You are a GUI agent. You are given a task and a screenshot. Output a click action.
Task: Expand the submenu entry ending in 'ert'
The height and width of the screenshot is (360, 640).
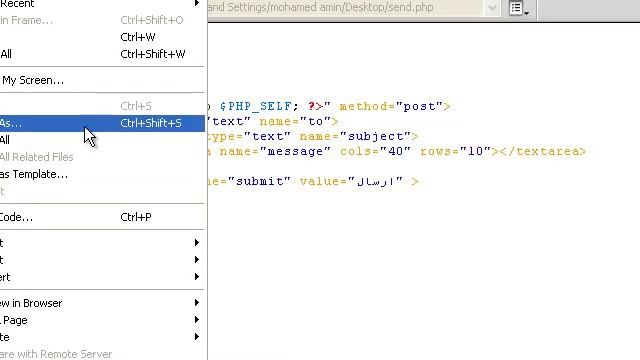(102, 277)
